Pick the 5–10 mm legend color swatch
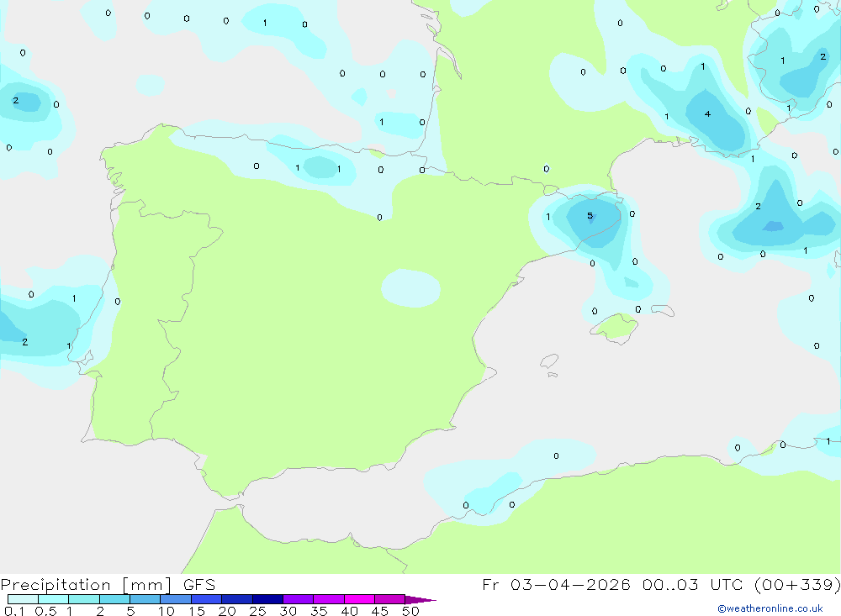 145,599
